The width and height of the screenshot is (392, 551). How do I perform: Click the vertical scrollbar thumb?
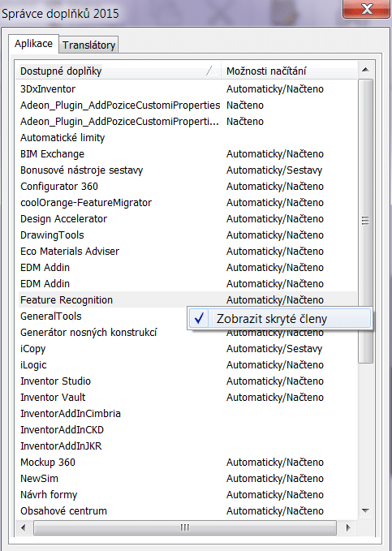click(365, 221)
